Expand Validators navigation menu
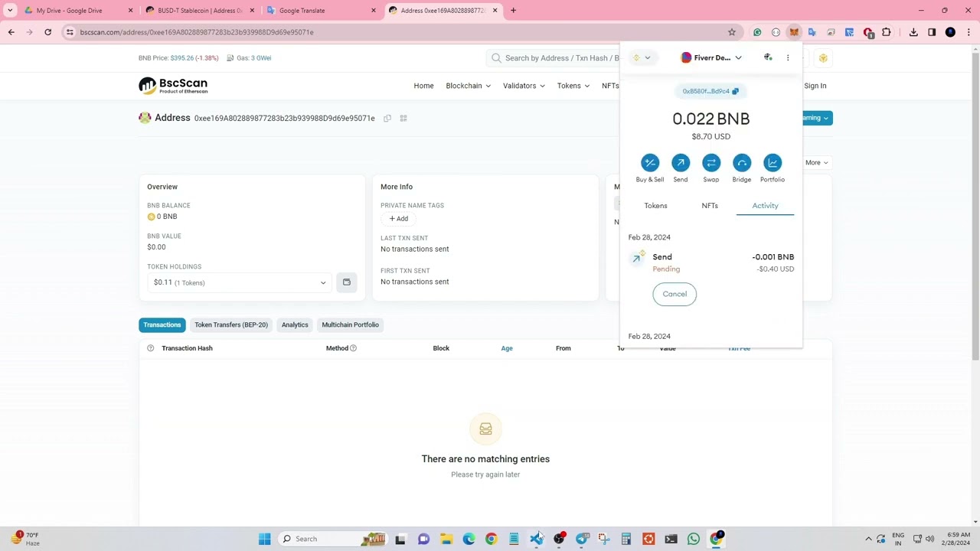980x551 pixels. 524,86
